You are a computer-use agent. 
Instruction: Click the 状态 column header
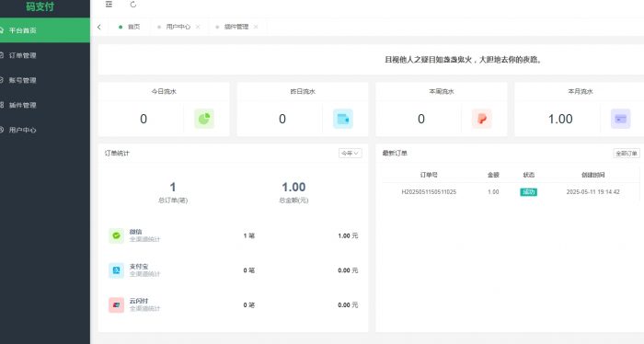pyautogui.click(x=529, y=175)
